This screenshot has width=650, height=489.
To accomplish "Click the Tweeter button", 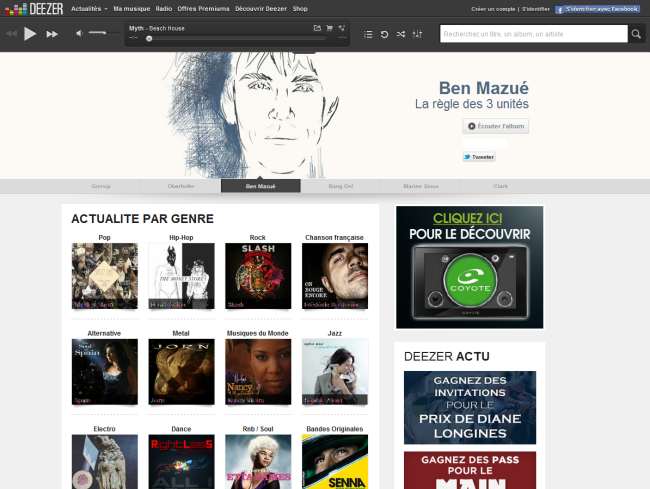I will pyautogui.click(x=479, y=157).
